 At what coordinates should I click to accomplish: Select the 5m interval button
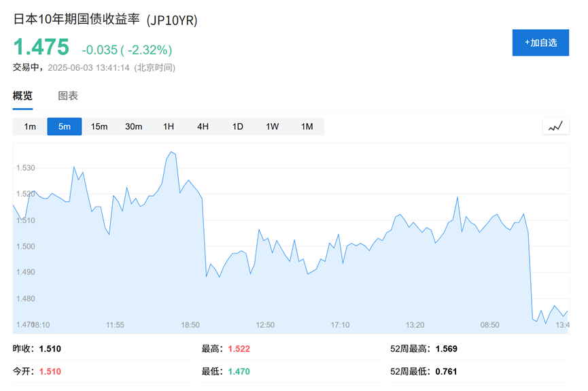pyautogui.click(x=65, y=126)
